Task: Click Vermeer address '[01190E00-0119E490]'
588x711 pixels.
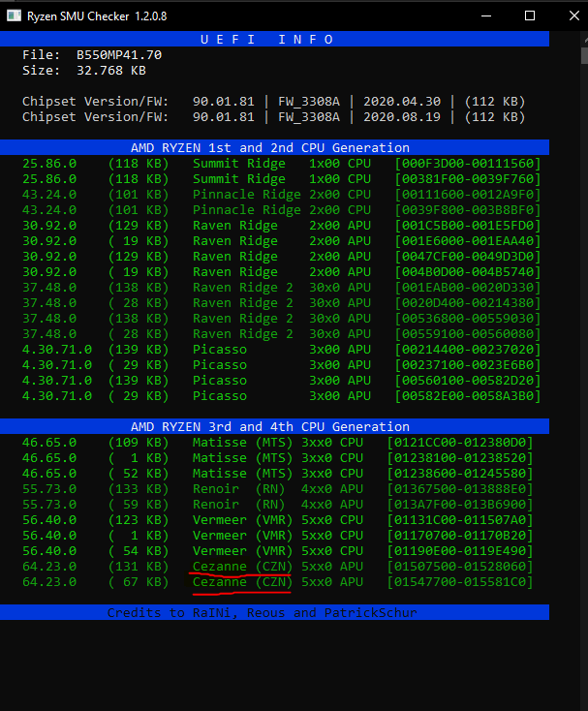Action: tap(460, 550)
